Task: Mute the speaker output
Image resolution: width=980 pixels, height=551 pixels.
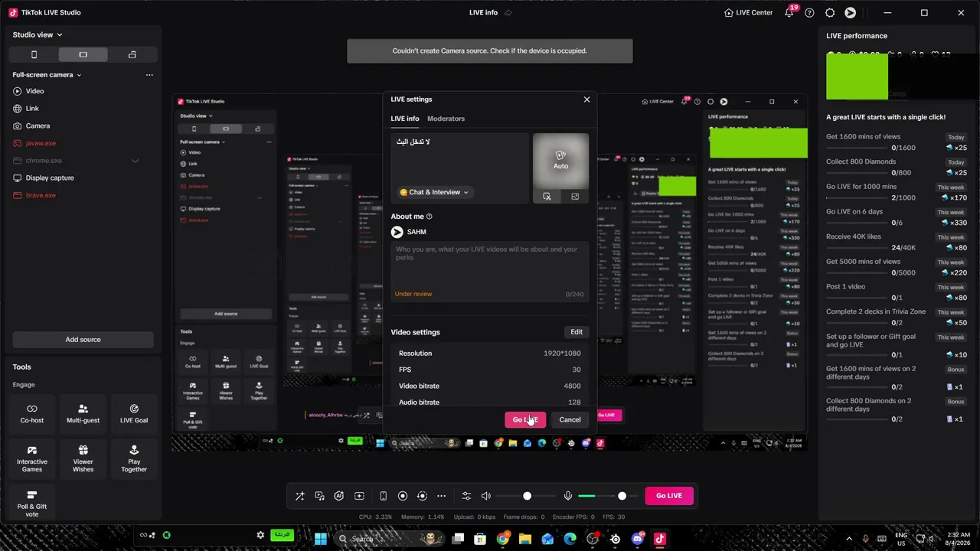Action: (486, 496)
